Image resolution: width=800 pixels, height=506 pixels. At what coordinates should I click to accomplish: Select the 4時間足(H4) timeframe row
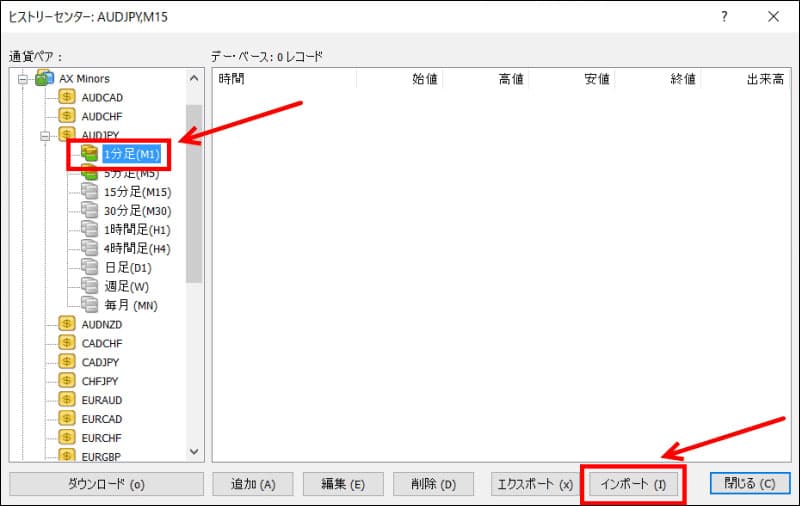137,248
